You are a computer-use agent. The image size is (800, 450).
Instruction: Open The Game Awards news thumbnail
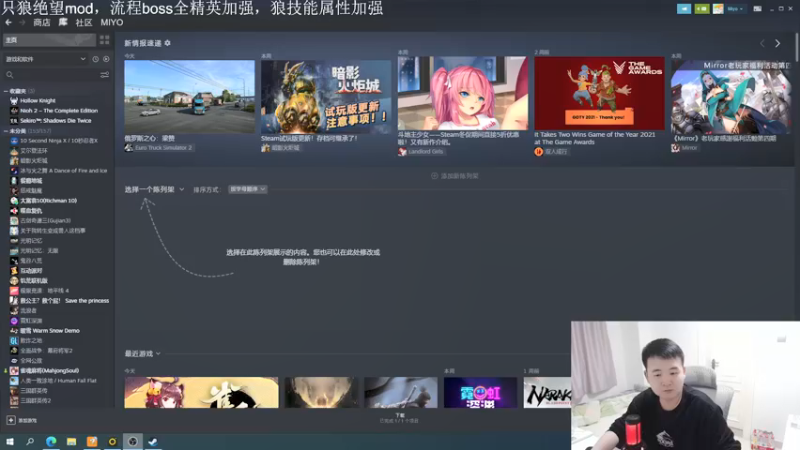click(599, 93)
